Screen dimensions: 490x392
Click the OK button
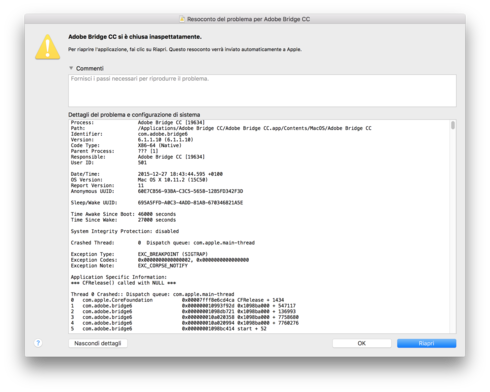pos(362,343)
